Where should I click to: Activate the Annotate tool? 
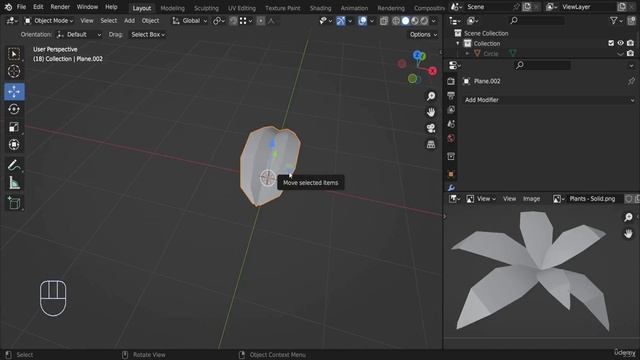[x=14, y=165]
